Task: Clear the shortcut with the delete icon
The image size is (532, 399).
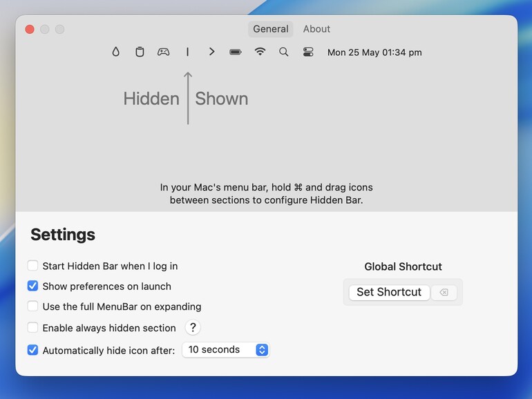Action: (444, 292)
